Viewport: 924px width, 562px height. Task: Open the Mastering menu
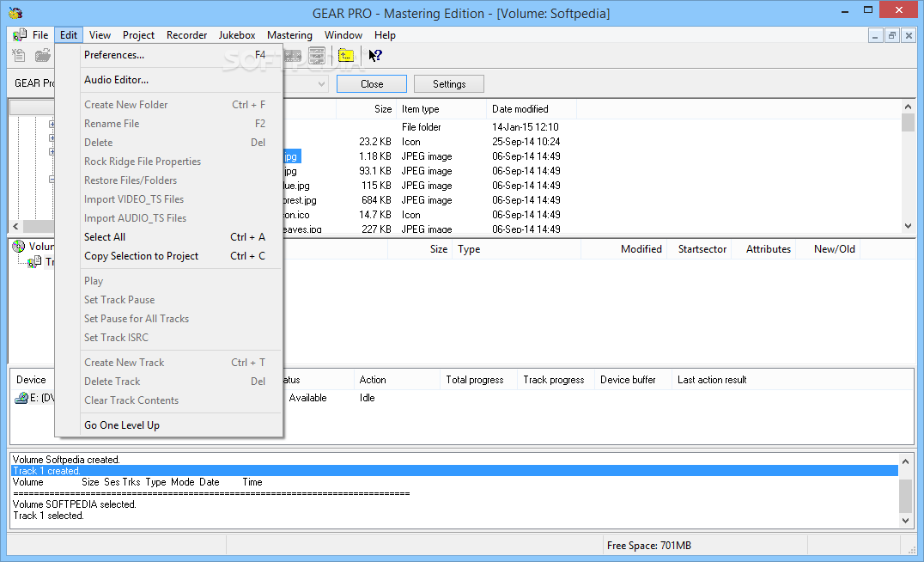pyautogui.click(x=289, y=34)
